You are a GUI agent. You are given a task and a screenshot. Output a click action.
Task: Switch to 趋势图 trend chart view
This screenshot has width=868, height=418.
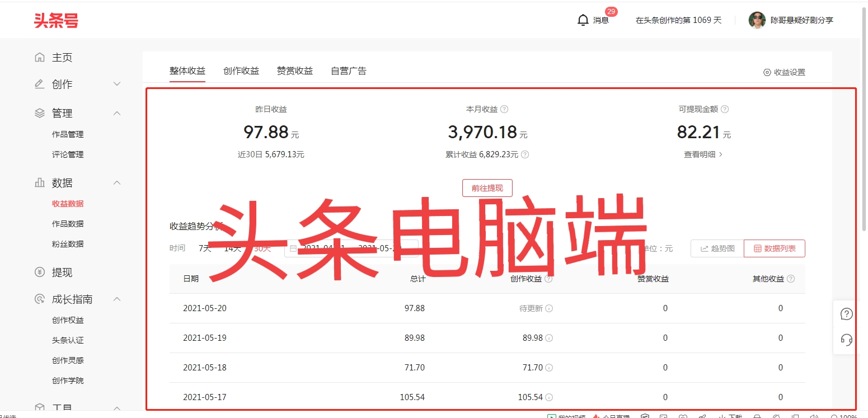[717, 248]
